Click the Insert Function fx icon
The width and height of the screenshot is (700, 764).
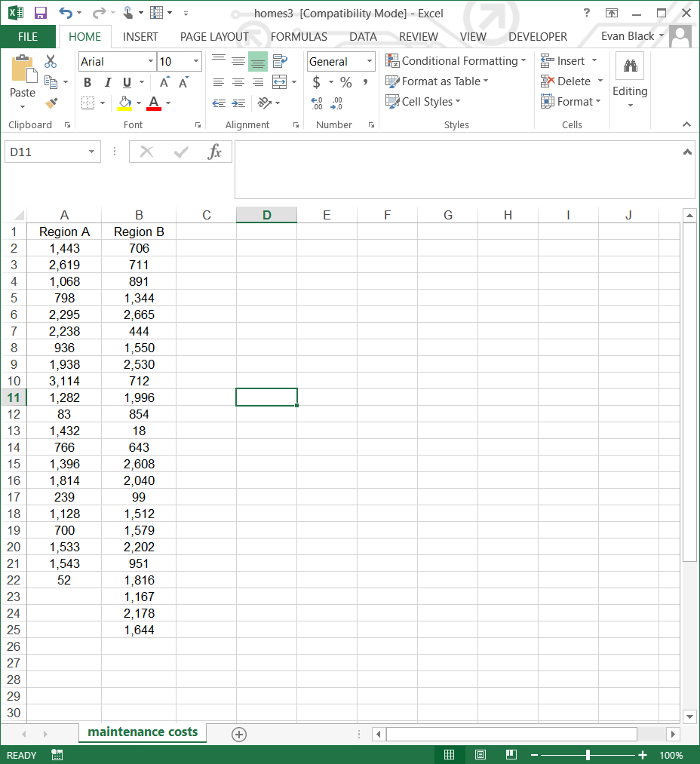click(215, 152)
